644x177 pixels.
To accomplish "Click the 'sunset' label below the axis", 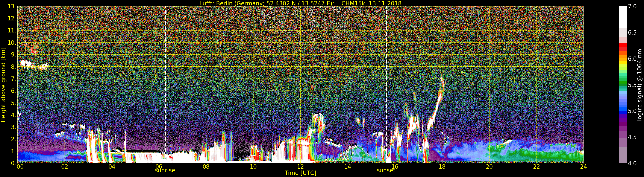I will point(386,171).
